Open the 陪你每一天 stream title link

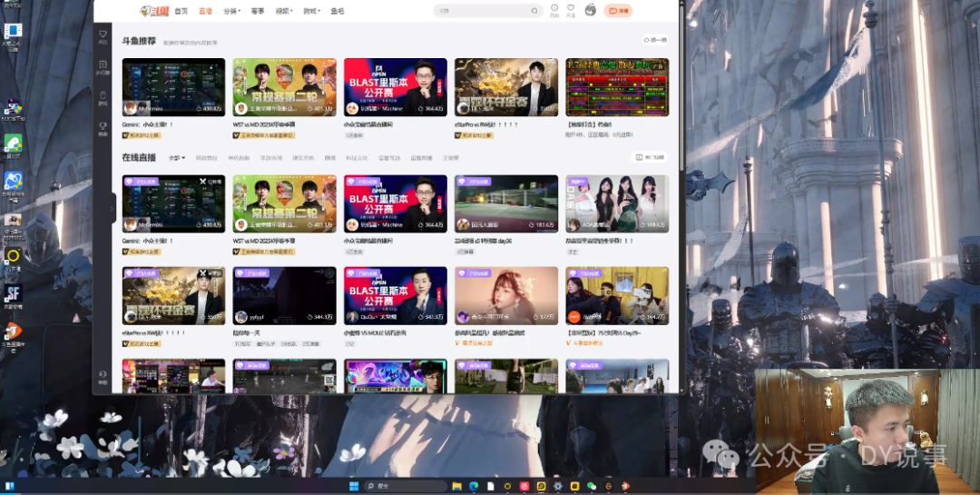(x=244, y=333)
